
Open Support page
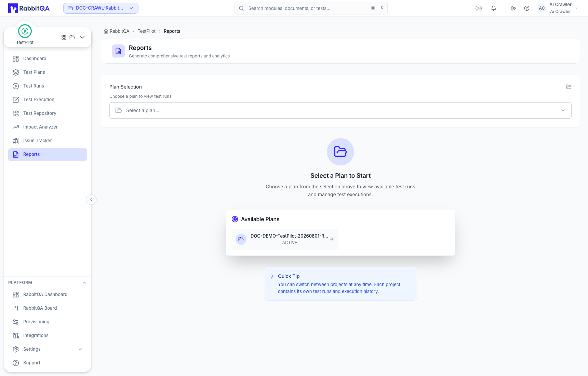pyautogui.click(x=48, y=363)
